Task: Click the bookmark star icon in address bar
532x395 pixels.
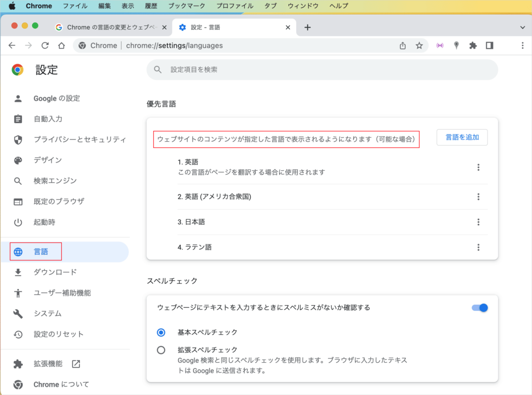Action: (419, 46)
